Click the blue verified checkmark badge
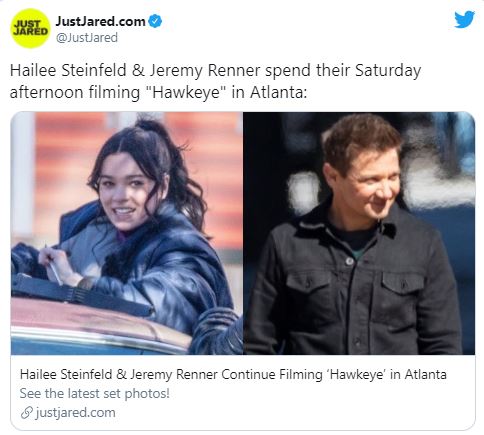484x435 pixels. click(x=155, y=21)
